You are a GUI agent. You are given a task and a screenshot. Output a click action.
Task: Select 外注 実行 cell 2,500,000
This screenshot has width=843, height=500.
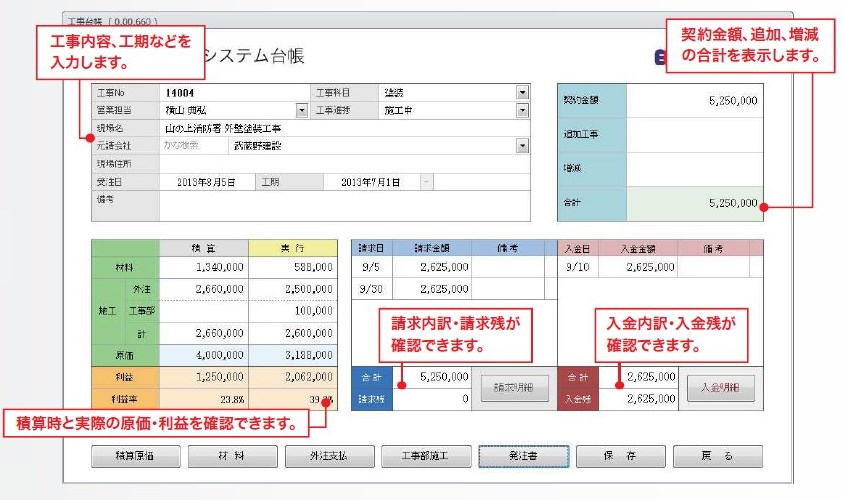293,289
